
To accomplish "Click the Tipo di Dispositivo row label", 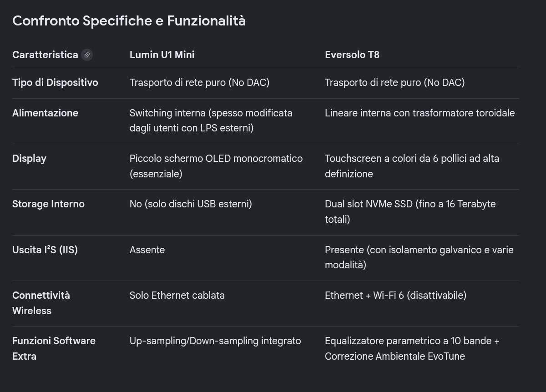I will click(55, 83).
